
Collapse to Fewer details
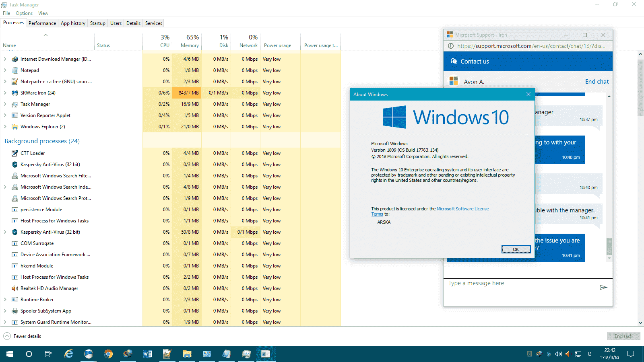23,336
